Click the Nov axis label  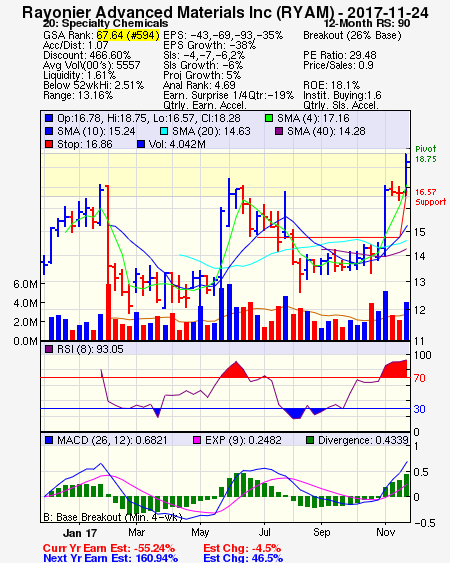click(x=386, y=532)
